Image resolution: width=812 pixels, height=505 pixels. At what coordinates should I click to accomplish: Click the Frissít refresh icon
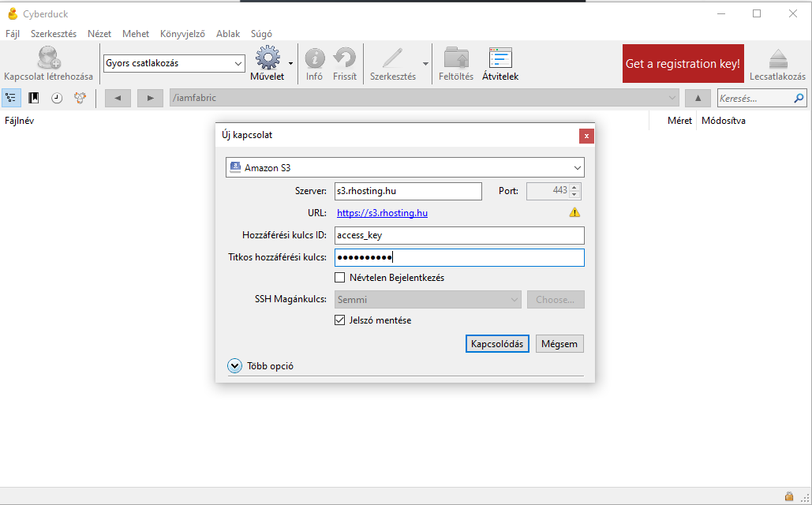(345, 58)
